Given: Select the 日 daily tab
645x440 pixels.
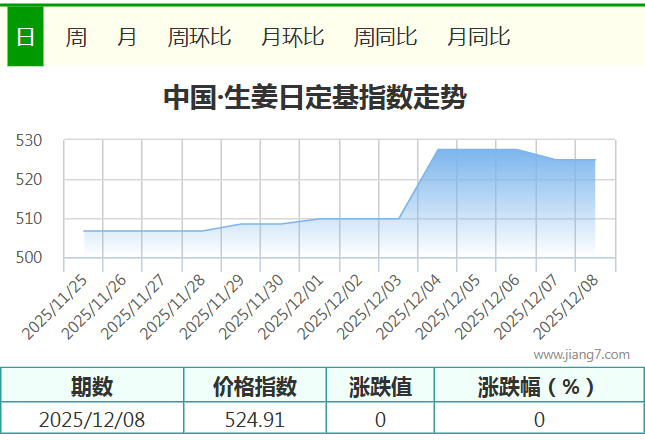Looking at the screenshot, I should 25,37.
